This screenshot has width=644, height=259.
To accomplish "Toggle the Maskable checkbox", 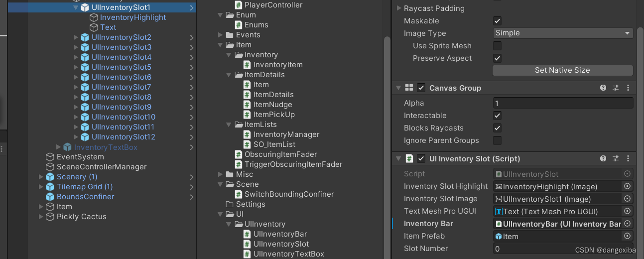I will point(497,21).
